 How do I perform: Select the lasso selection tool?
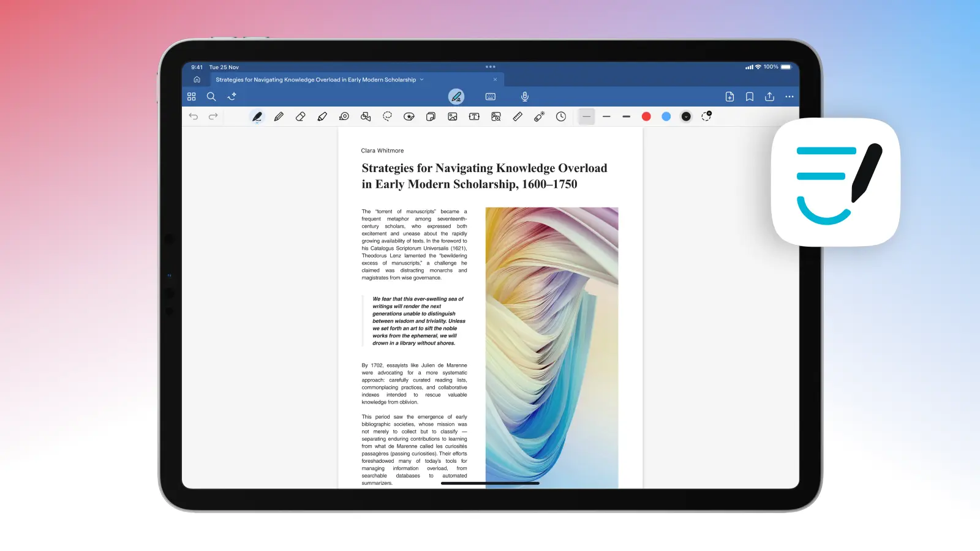pos(387,116)
